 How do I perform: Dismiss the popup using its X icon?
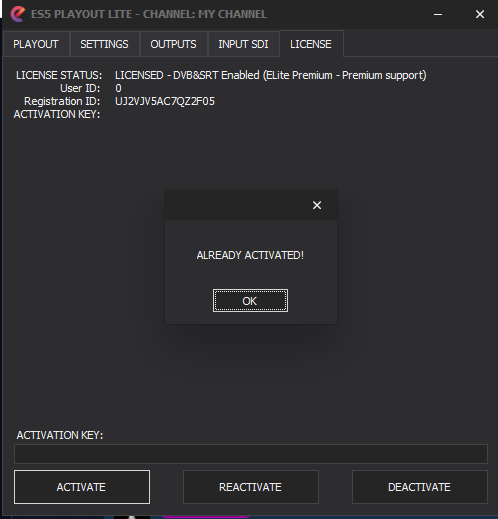[317, 205]
